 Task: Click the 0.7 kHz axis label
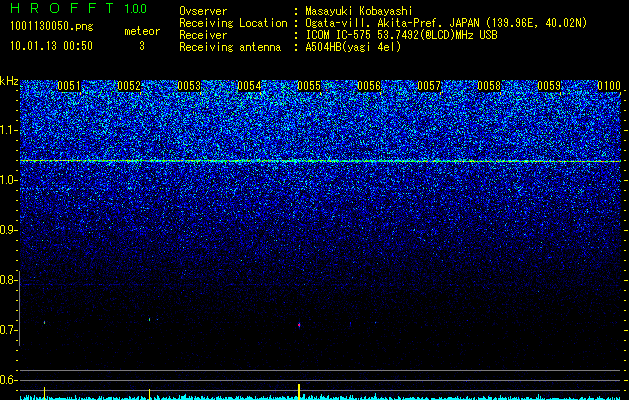tap(8, 330)
